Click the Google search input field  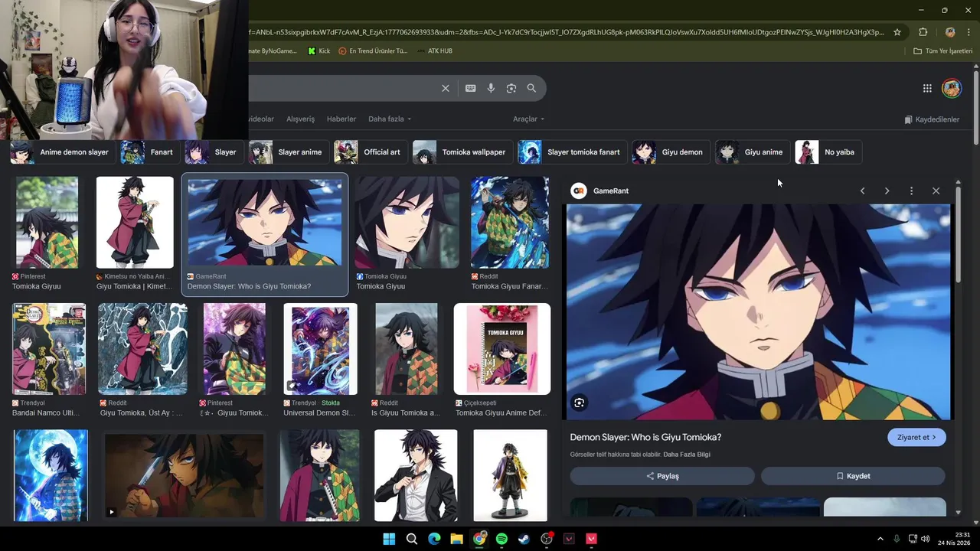[343, 88]
